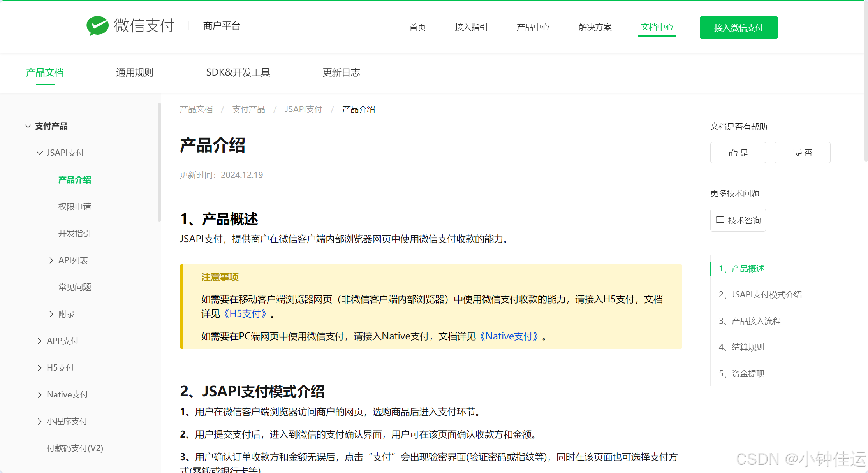Switch to the 通用规则 tab
This screenshot has width=868, height=473.
pos(135,72)
